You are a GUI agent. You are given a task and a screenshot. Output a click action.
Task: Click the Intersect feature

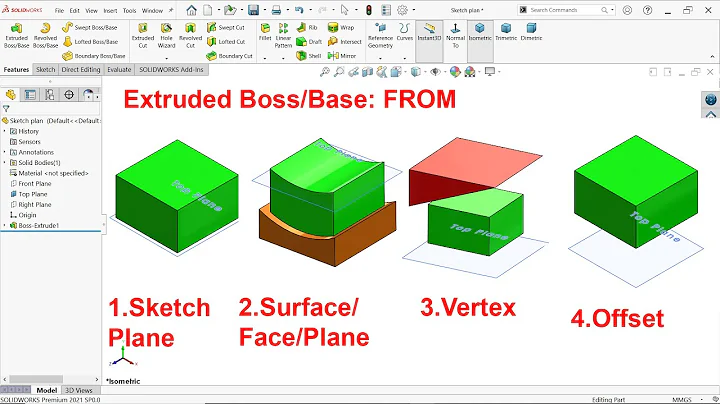pyautogui.click(x=345, y=42)
